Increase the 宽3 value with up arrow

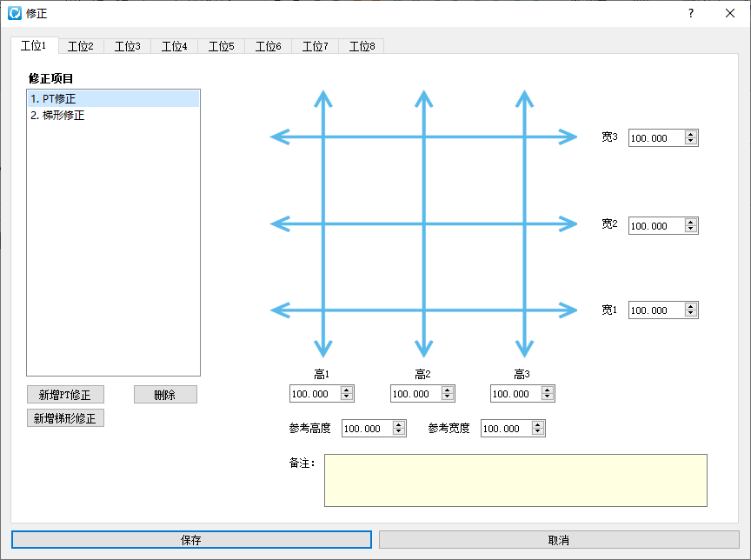[691, 134]
